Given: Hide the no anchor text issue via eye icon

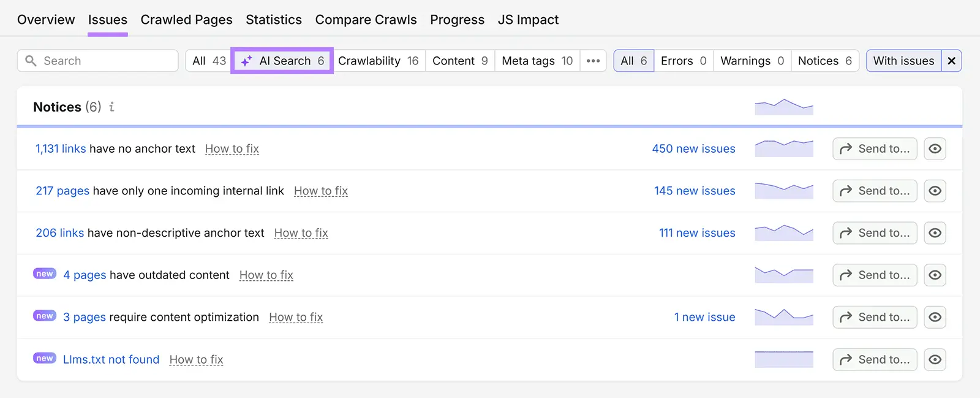Looking at the screenshot, I should tap(935, 148).
